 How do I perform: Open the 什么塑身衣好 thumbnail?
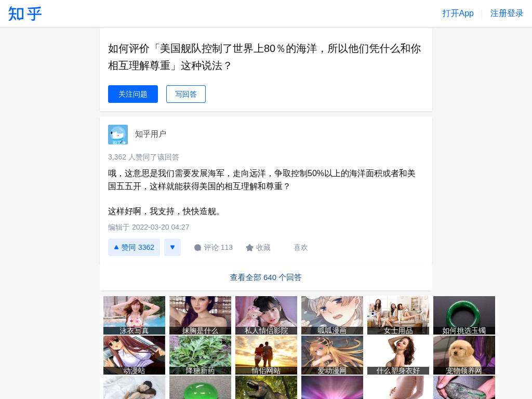[x=398, y=355]
